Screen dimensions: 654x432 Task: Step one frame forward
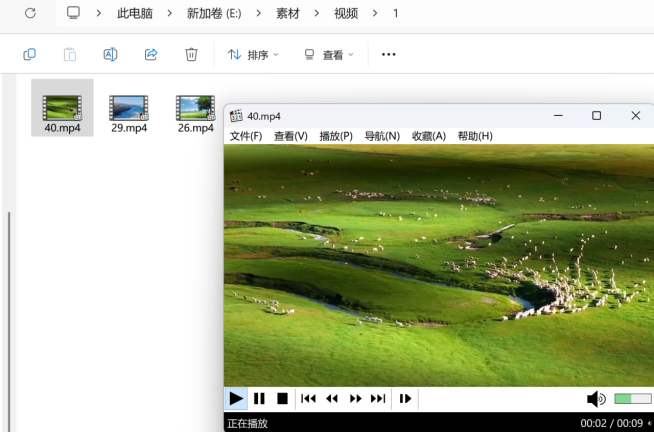click(x=405, y=399)
